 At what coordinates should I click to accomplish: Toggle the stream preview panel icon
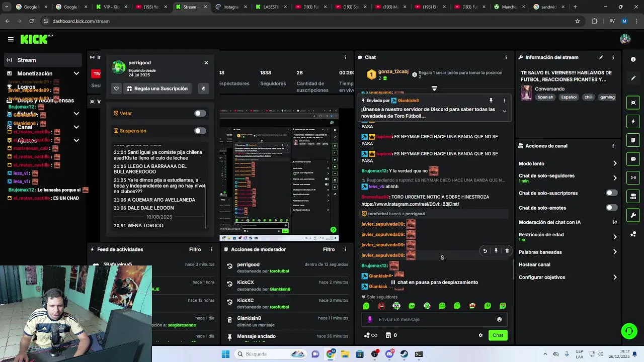pyautogui.click(x=633, y=103)
